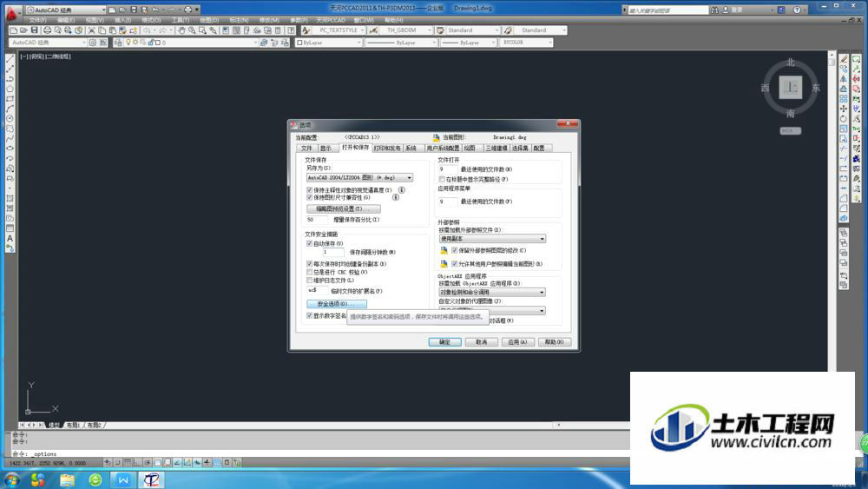Image resolution: width=868 pixels, height=489 pixels.
Task: Uncheck the 自动保存 checkbox
Action: coord(310,244)
